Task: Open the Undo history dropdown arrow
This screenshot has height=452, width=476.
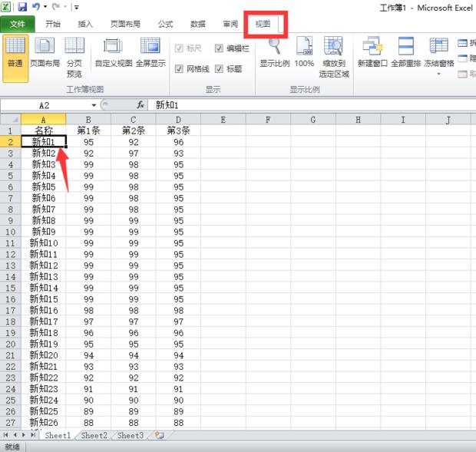Action: [x=45, y=7]
